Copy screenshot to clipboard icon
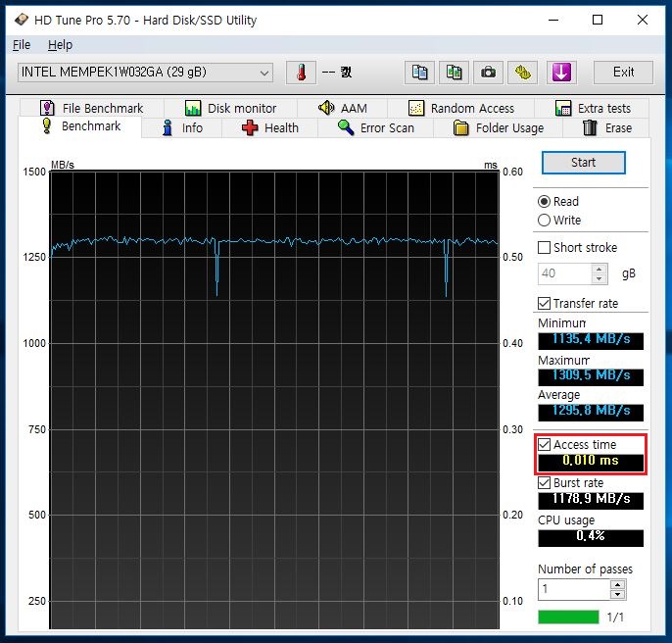672x643 pixels. tap(454, 73)
